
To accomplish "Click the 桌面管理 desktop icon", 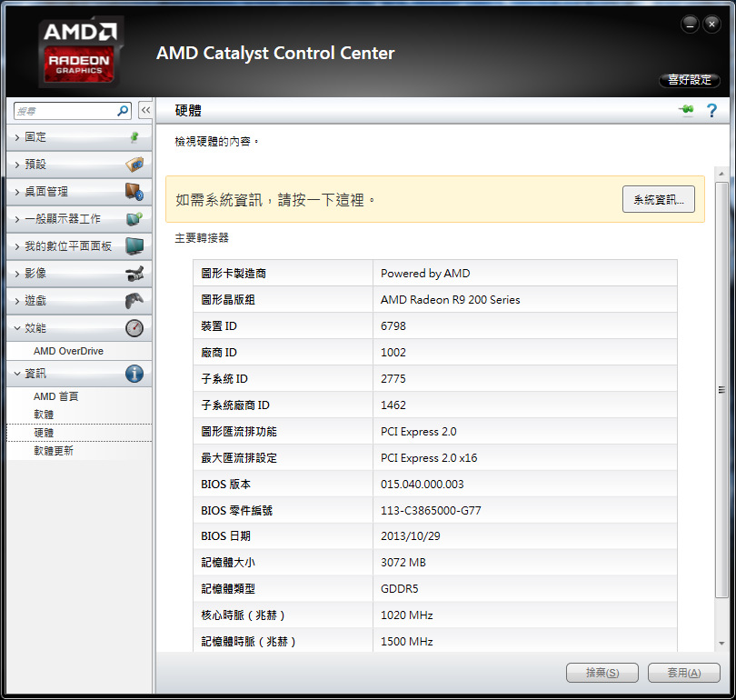I will click(x=134, y=192).
